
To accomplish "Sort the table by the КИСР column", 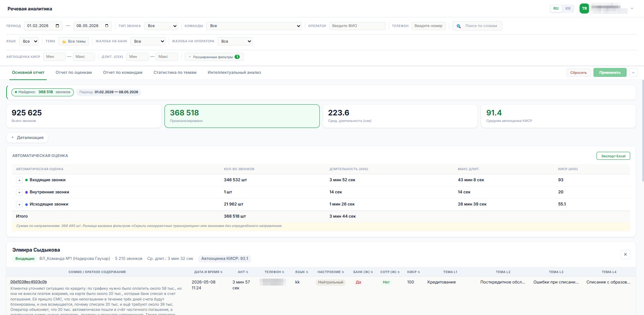I will [x=413, y=272].
